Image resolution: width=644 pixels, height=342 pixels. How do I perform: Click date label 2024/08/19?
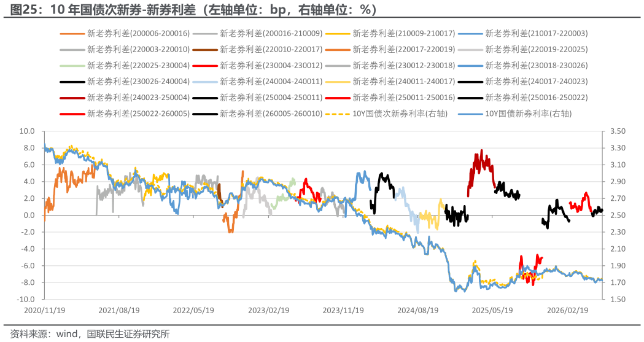(x=417, y=311)
